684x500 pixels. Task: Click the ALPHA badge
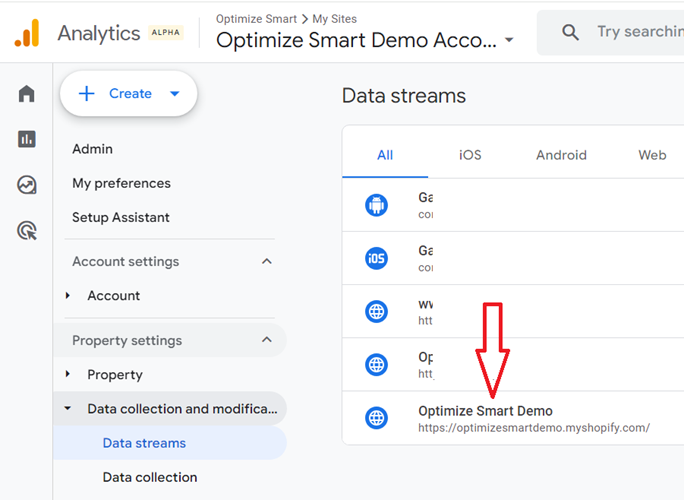click(165, 32)
